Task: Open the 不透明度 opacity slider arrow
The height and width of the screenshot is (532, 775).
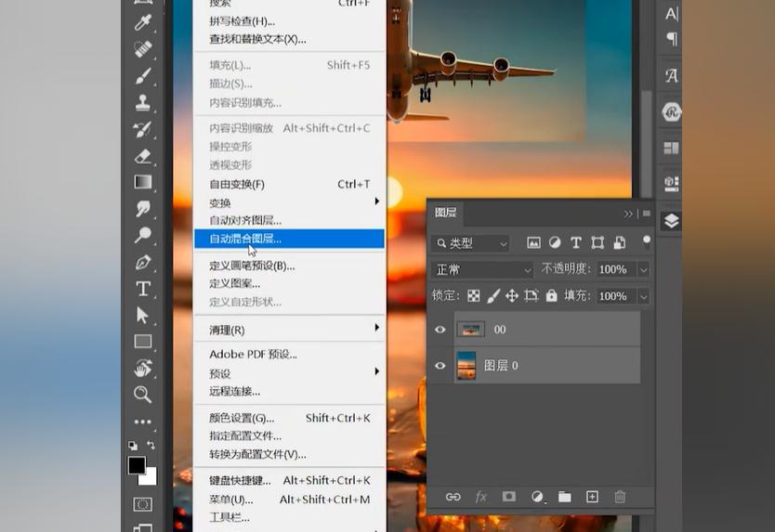Action: [644, 269]
